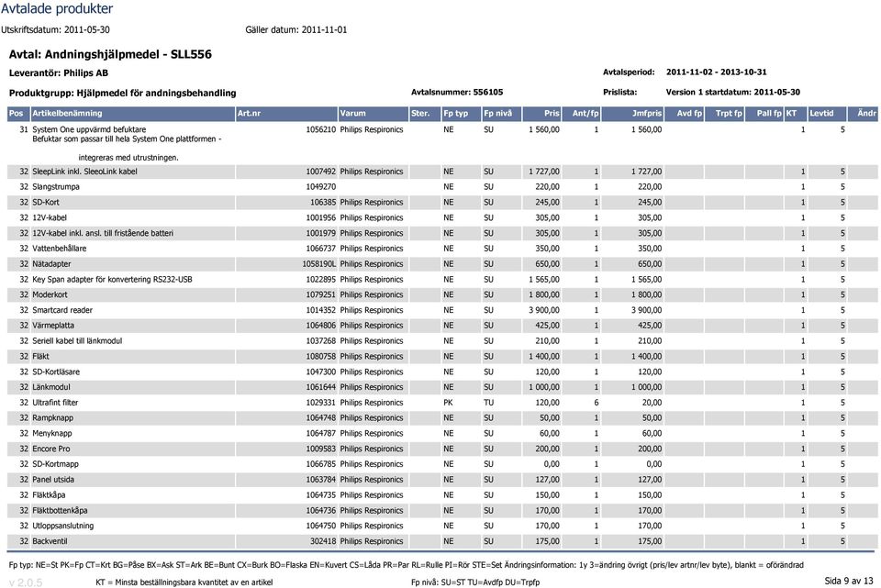Image resolution: width=881 pixels, height=588 pixels.
Task: Select article number 1056210
Action: pos(321,129)
